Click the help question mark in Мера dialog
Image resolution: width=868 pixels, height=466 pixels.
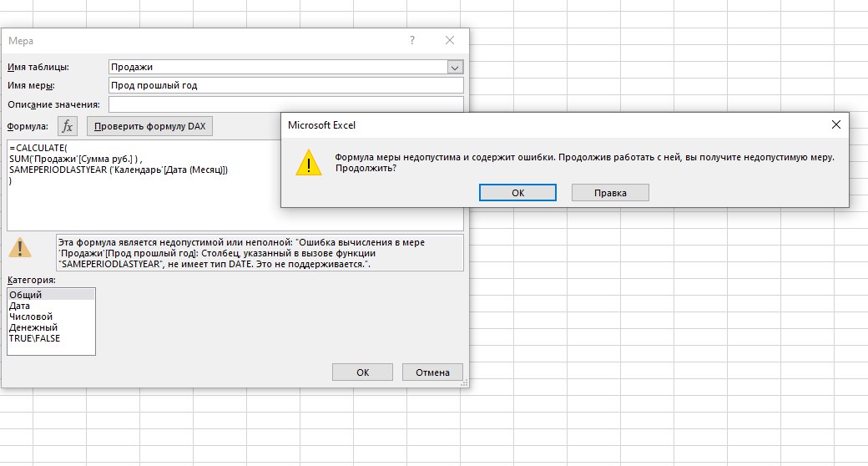[411, 40]
